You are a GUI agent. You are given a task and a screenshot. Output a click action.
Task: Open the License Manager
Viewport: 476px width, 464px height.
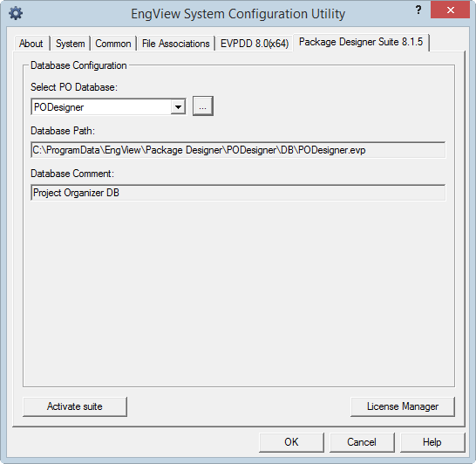coord(403,406)
